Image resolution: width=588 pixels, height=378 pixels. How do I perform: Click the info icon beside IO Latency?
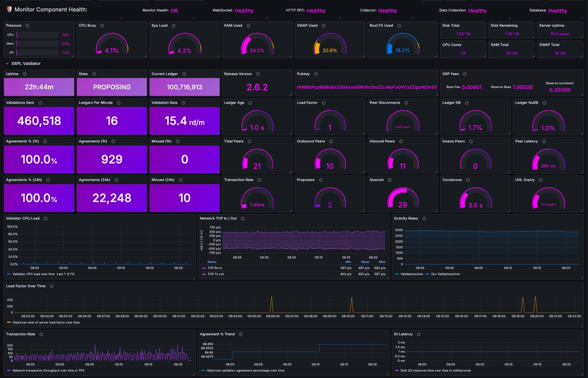click(419, 334)
